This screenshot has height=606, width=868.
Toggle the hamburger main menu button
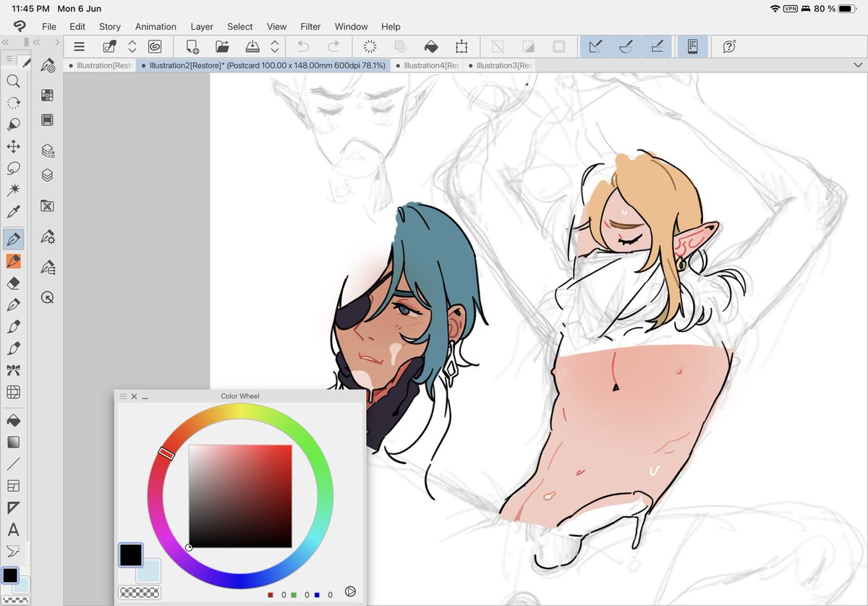(79, 46)
